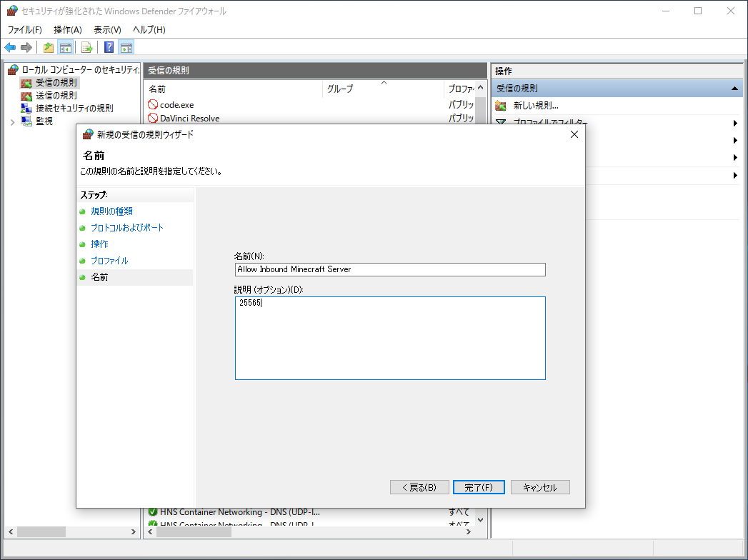Click the blocked icon beside code.exe
748x560 pixels.
153,105
